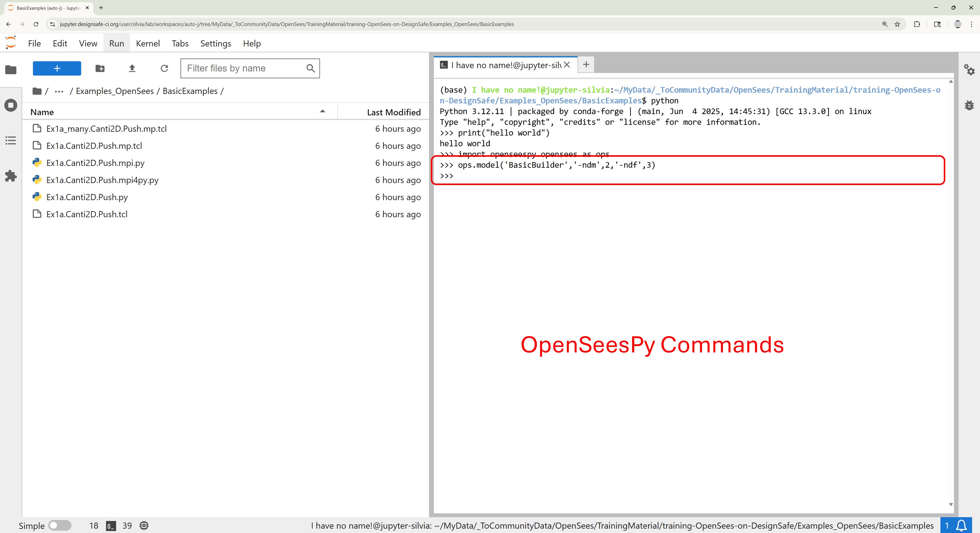Close the terminal tab
The height and width of the screenshot is (533, 980).
click(567, 65)
